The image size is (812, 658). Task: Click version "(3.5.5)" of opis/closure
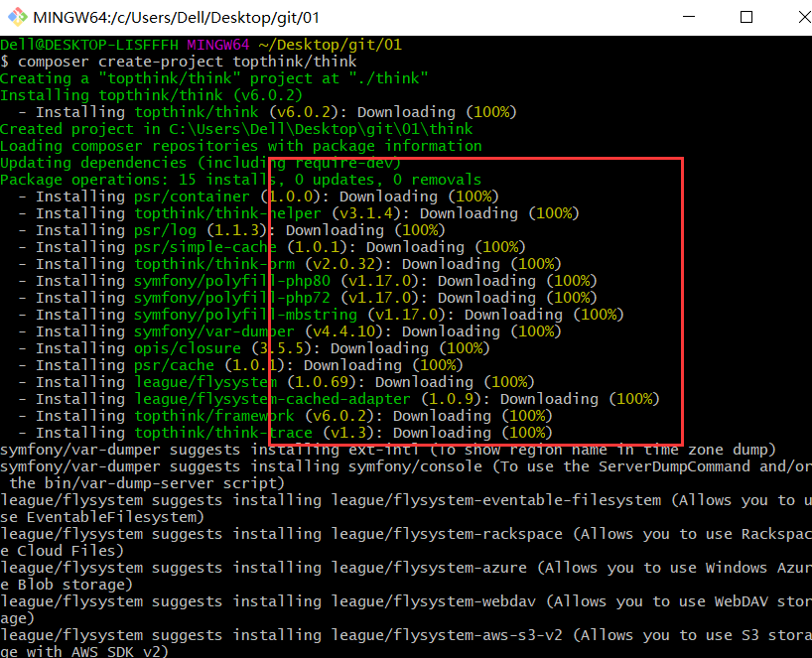tap(281, 348)
